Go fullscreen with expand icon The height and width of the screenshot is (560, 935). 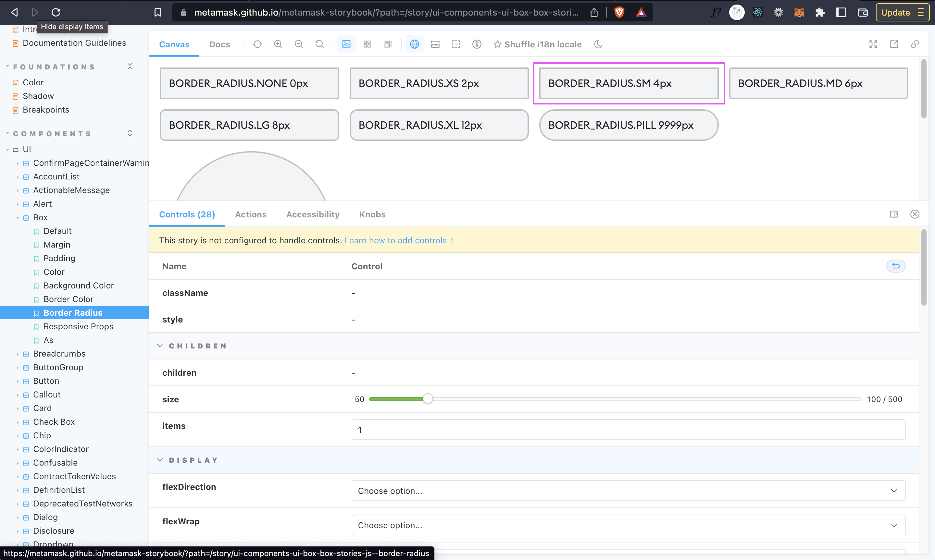coord(873,44)
